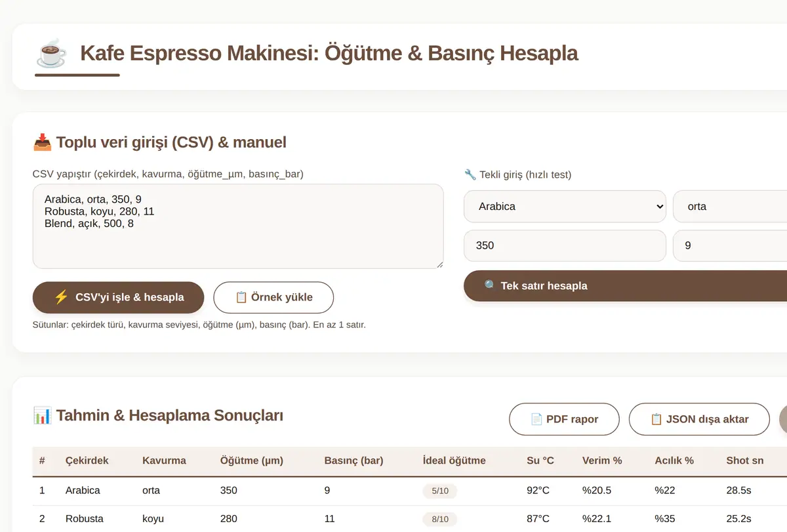Click the Basınç (bar) column header

[353, 460]
